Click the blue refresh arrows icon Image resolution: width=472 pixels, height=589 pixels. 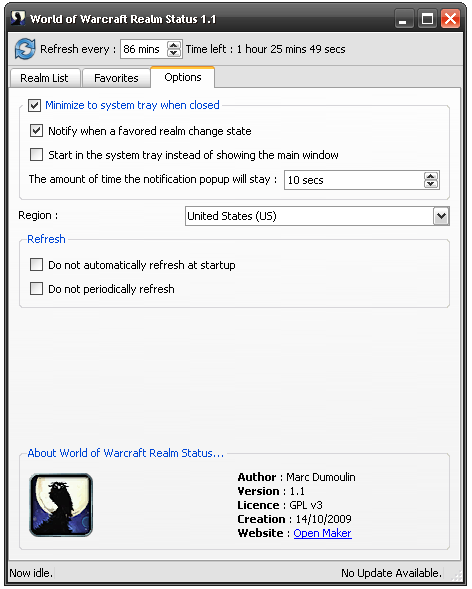pos(25,49)
